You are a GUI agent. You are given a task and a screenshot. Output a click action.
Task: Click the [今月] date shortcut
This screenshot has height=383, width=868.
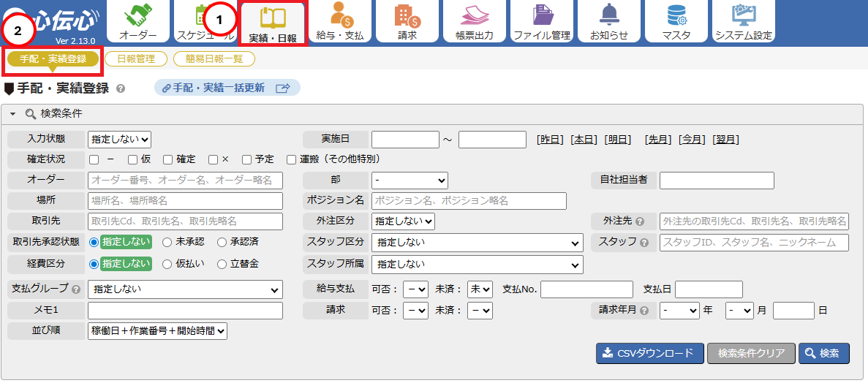click(692, 140)
